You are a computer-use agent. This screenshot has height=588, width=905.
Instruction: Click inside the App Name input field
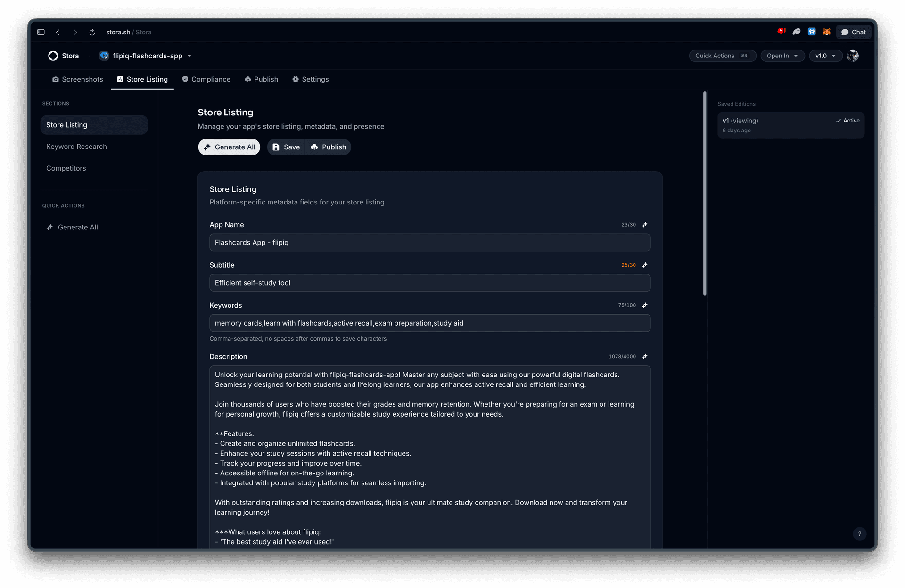click(429, 242)
